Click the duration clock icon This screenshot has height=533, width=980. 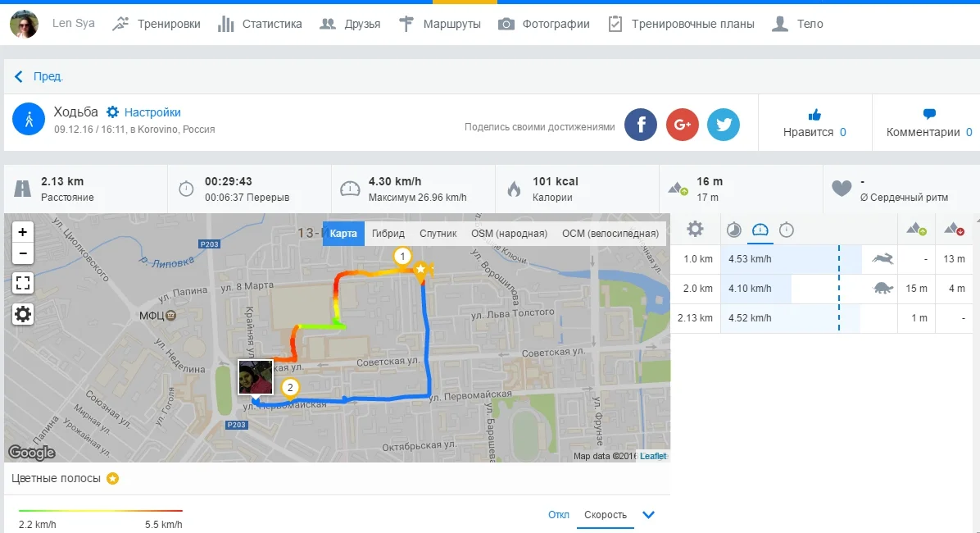(x=186, y=189)
